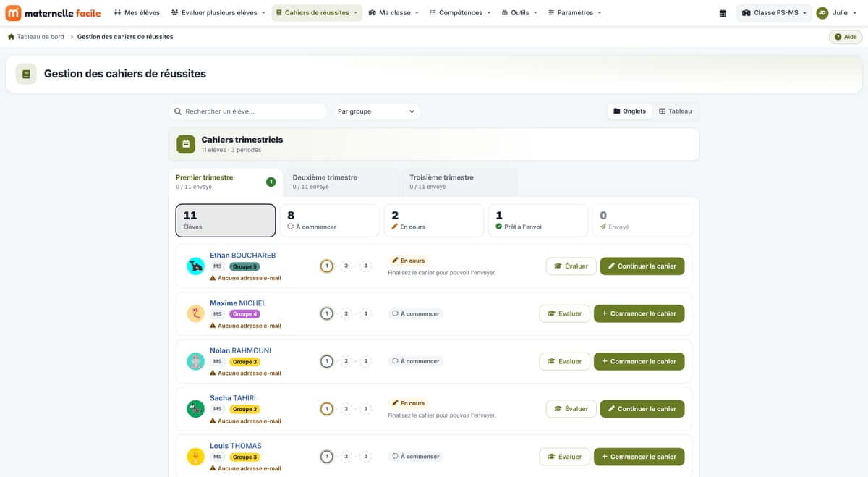The image size is (868, 477).
Task: Filter by Prêt à l'envoi status card
Action: tap(537, 220)
